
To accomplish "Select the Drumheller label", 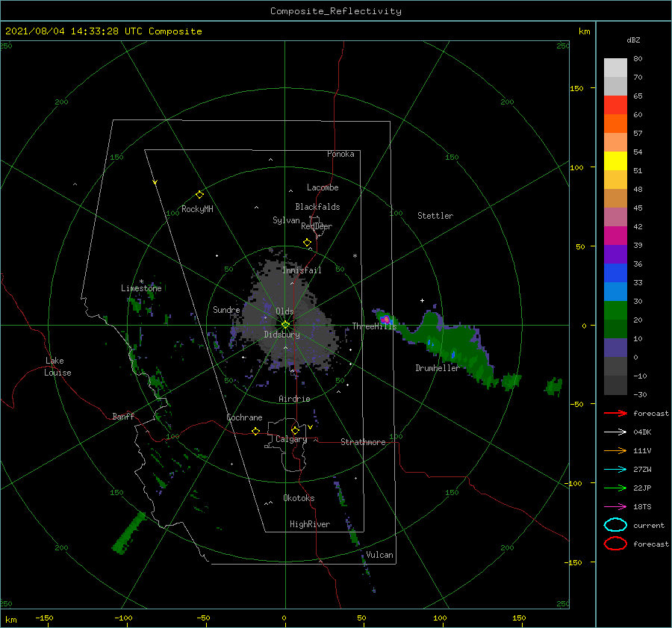I will (x=437, y=368).
